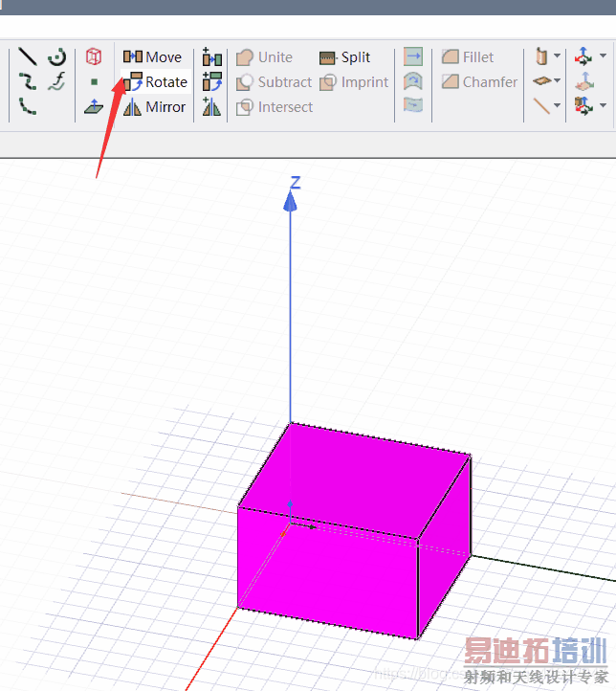Open dropdown beside orange line icon
The height and width of the screenshot is (691, 616).
pyautogui.click(x=557, y=105)
